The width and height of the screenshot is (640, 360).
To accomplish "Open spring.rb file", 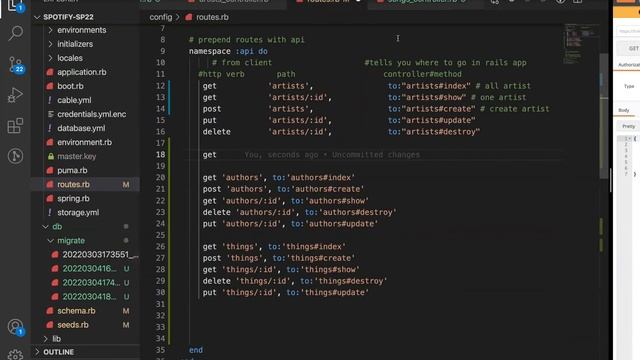I will click(73, 198).
